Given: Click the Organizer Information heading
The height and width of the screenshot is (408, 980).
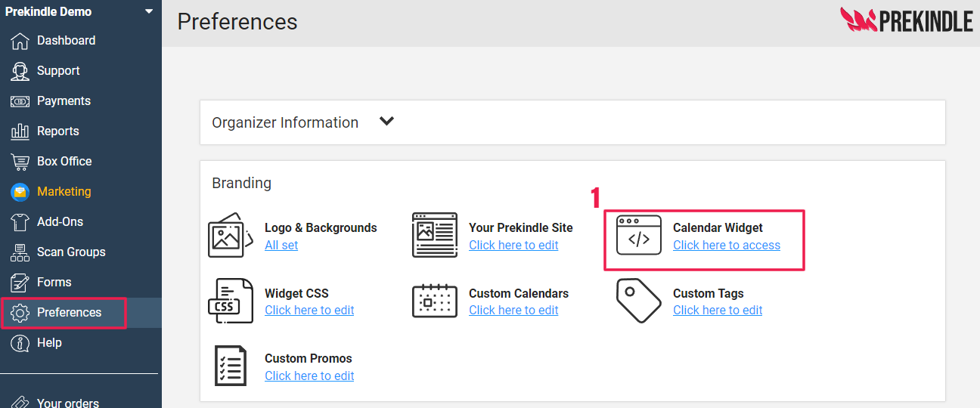Looking at the screenshot, I should pyautogui.click(x=285, y=122).
